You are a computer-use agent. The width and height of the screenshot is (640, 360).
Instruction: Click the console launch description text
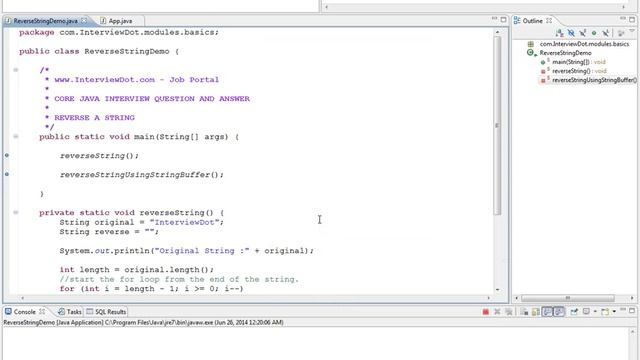pyautogui.click(x=143, y=322)
